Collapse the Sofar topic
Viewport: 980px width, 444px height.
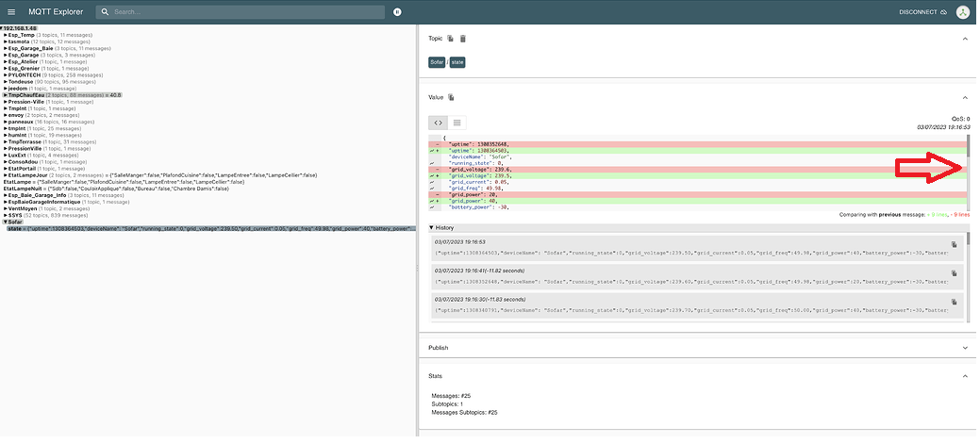6,222
